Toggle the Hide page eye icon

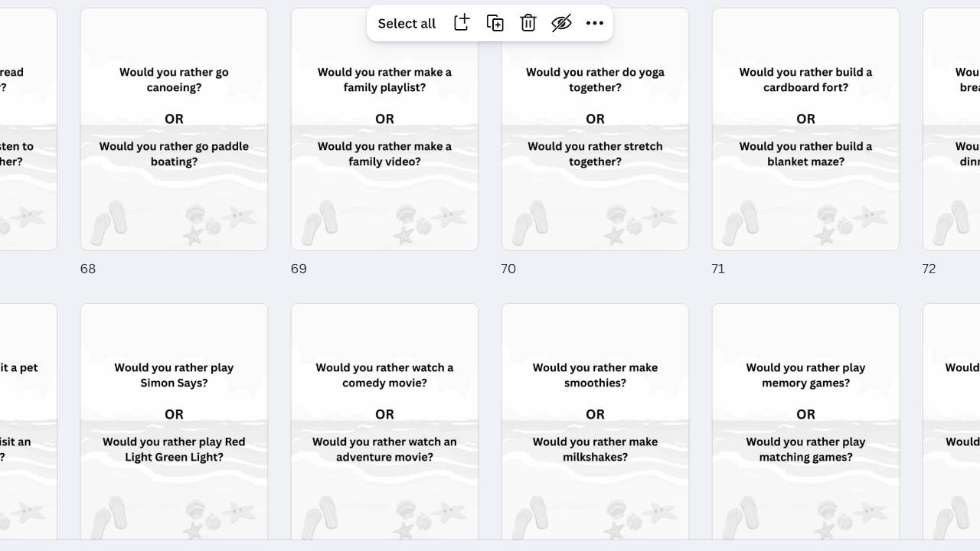561,23
